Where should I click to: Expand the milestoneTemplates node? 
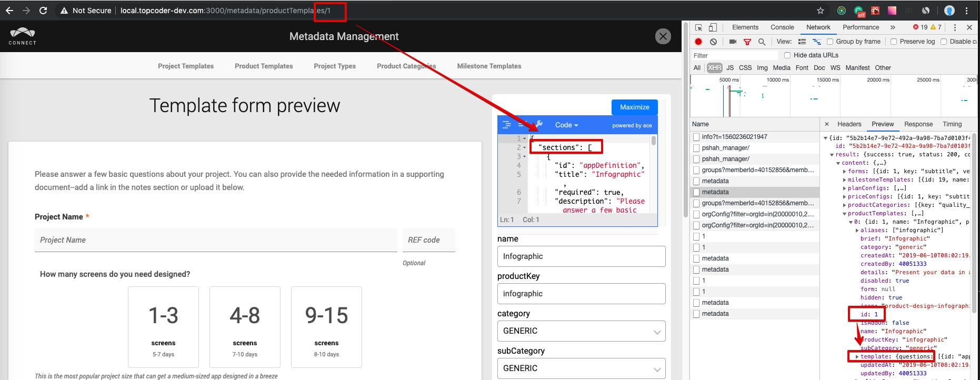[845, 180]
